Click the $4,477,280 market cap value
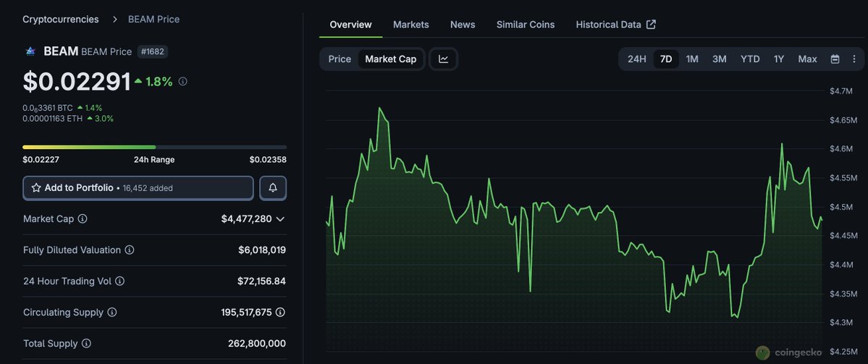This screenshot has width=868, height=364. tap(246, 219)
